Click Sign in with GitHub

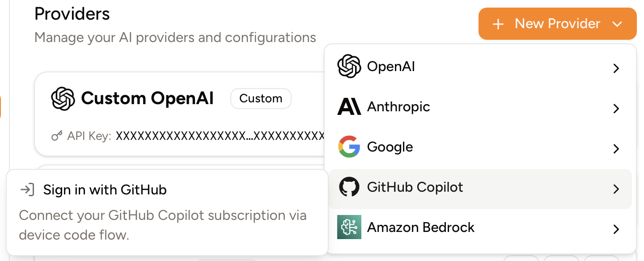(105, 189)
